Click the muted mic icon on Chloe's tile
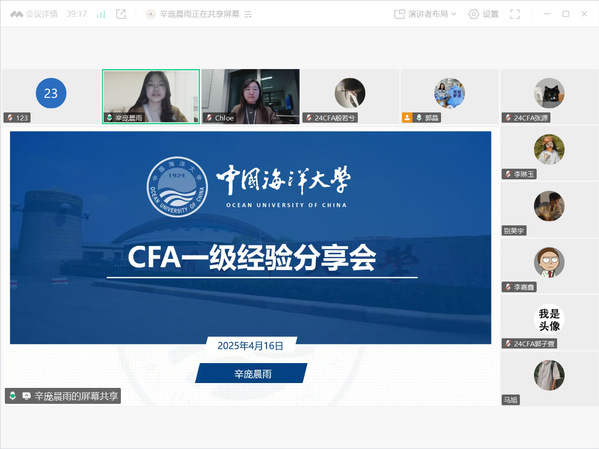This screenshot has width=599, height=449. coord(209,118)
